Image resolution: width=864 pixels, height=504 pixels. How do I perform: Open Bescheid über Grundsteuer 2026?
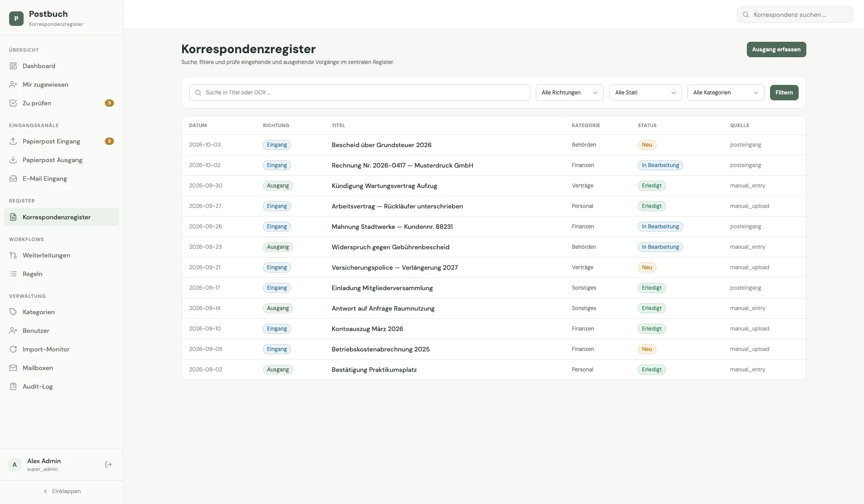381,145
